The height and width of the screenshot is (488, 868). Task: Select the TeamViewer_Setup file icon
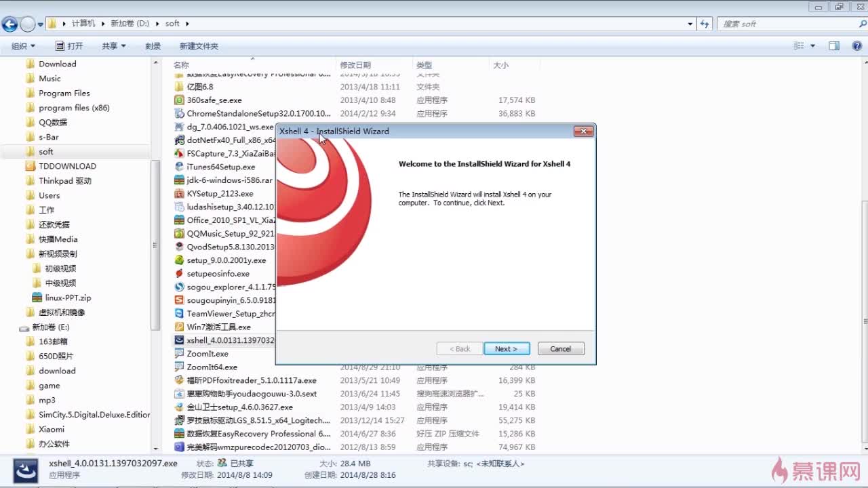pyautogui.click(x=179, y=314)
